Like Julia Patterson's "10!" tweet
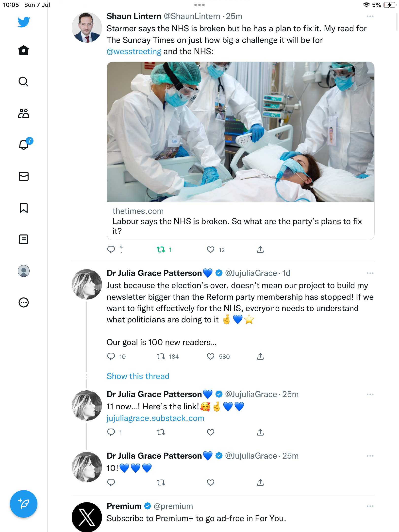The width and height of the screenshot is (399, 532). (x=211, y=482)
